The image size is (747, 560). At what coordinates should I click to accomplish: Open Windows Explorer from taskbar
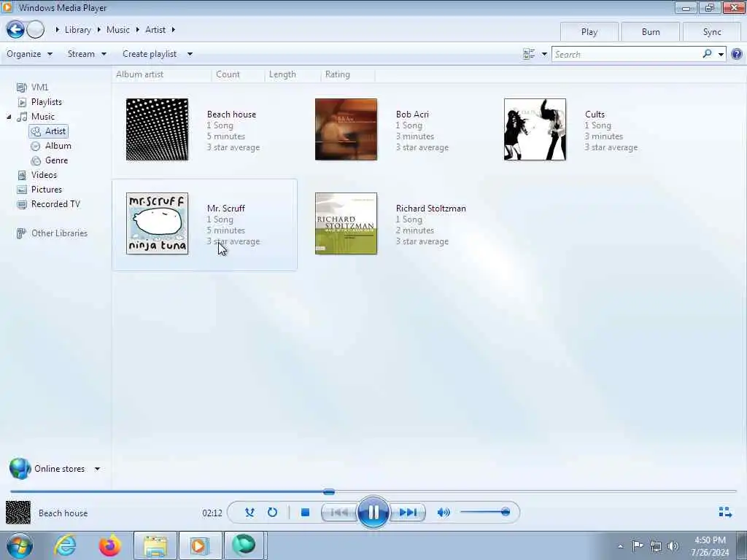(155, 545)
